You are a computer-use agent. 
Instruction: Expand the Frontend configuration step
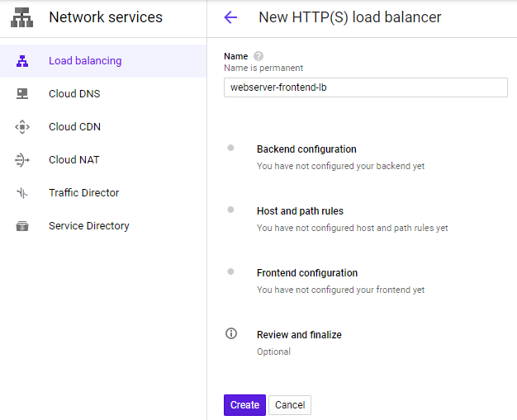coord(307,273)
